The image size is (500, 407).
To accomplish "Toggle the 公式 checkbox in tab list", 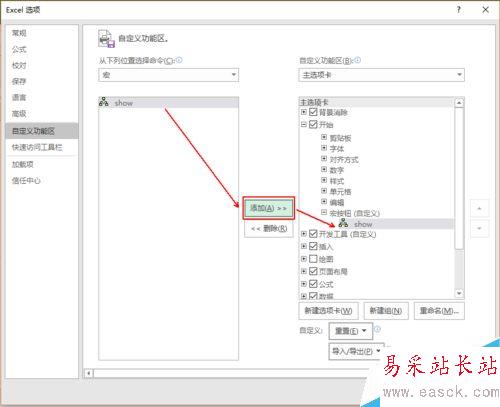I will [313, 284].
